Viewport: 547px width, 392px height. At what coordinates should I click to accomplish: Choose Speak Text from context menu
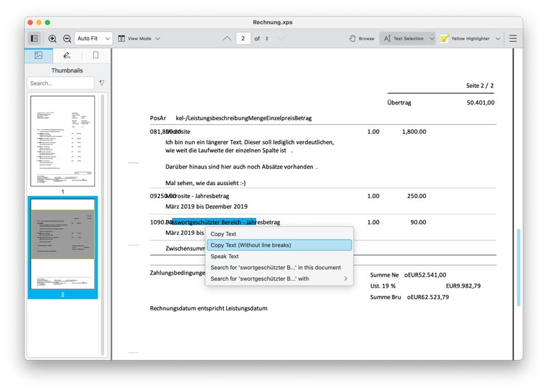click(224, 256)
